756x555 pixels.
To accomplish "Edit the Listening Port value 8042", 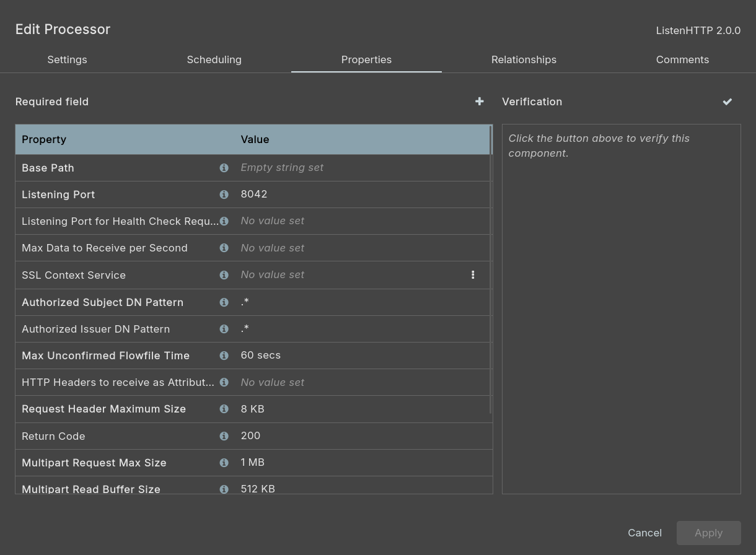I will [x=254, y=194].
